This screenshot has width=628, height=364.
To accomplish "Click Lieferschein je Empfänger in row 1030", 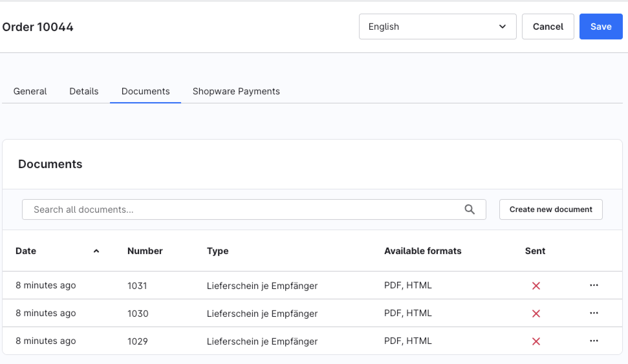I will 262,313.
